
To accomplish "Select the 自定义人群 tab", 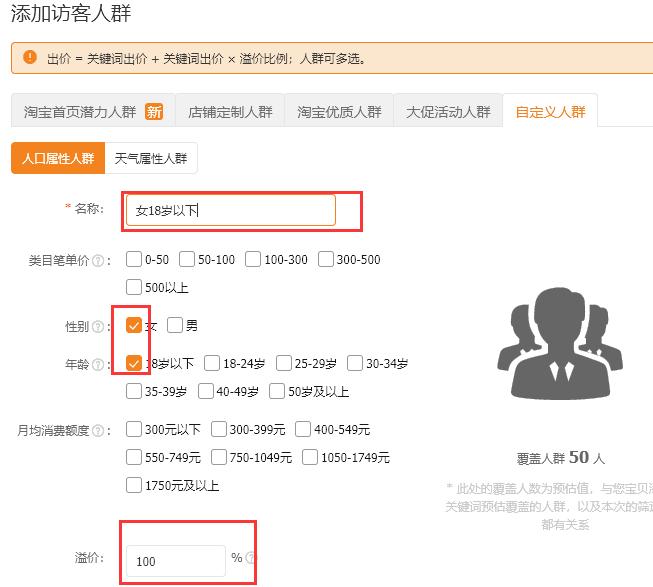I will pyautogui.click(x=550, y=111).
